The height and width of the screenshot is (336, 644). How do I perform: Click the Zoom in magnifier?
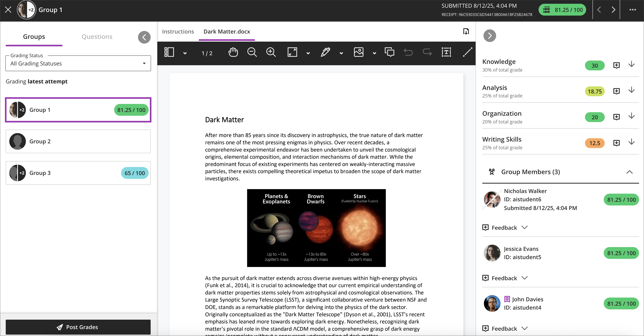[x=271, y=53]
